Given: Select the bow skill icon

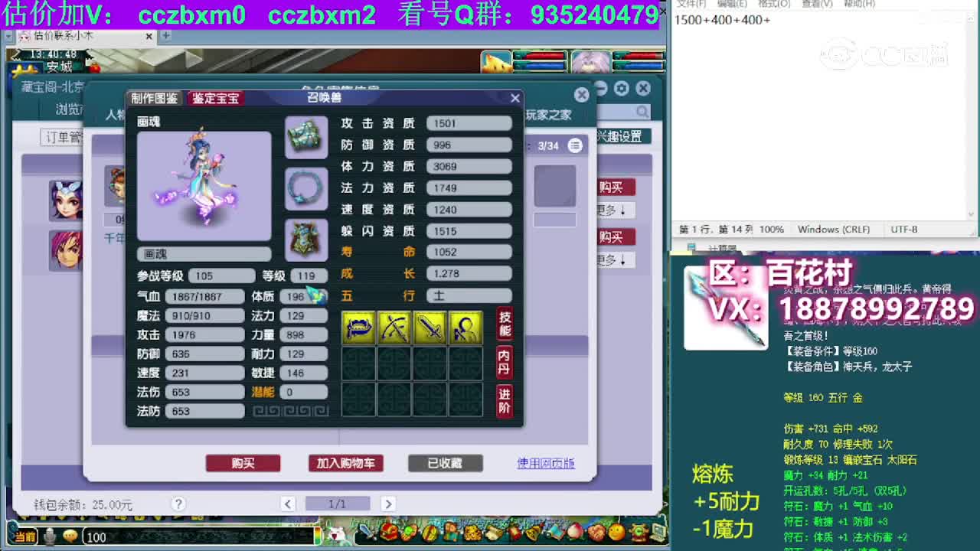Looking at the screenshot, I should click(x=394, y=328).
